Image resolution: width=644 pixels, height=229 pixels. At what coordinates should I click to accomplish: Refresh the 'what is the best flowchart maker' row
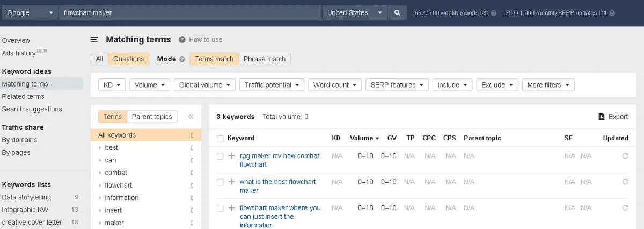pyautogui.click(x=624, y=182)
